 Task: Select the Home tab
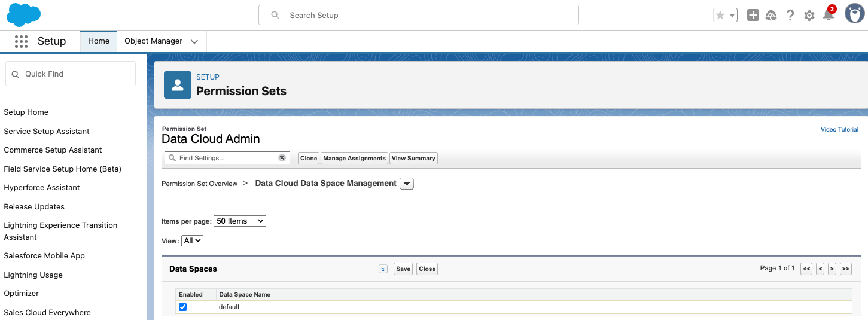click(x=99, y=41)
